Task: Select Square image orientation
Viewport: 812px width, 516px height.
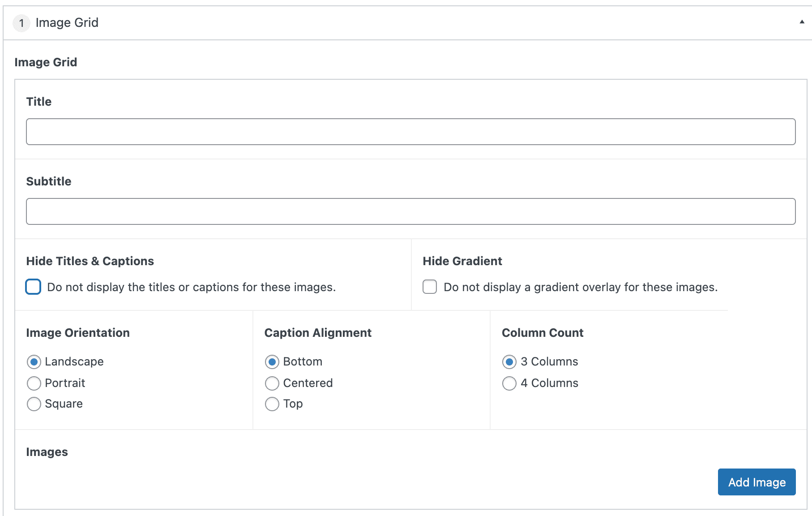Action: 34,404
